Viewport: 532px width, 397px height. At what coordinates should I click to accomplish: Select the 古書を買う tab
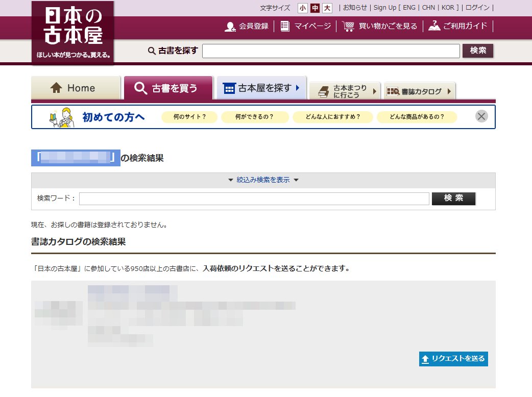[x=168, y=88]
